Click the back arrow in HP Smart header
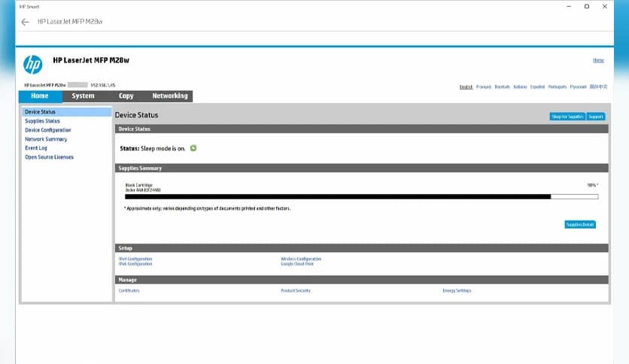This screenshot has width=629, height=364. [x=25, y=22]
